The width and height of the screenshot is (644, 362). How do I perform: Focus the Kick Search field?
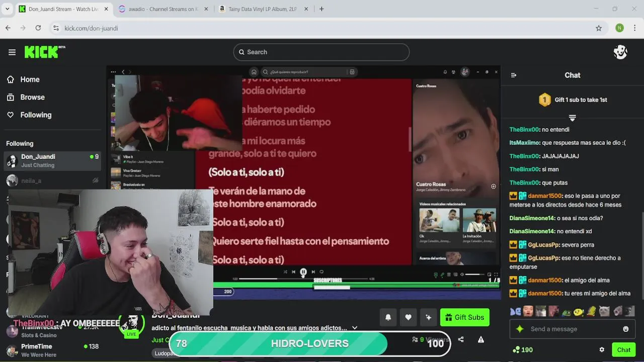(321, 52)
